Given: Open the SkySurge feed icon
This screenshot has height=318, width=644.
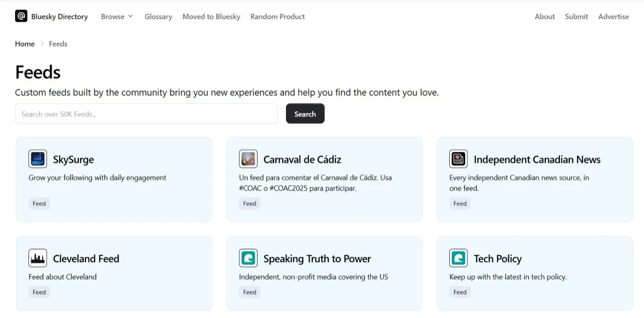Looking at the screenshot, I should [38, 159].
